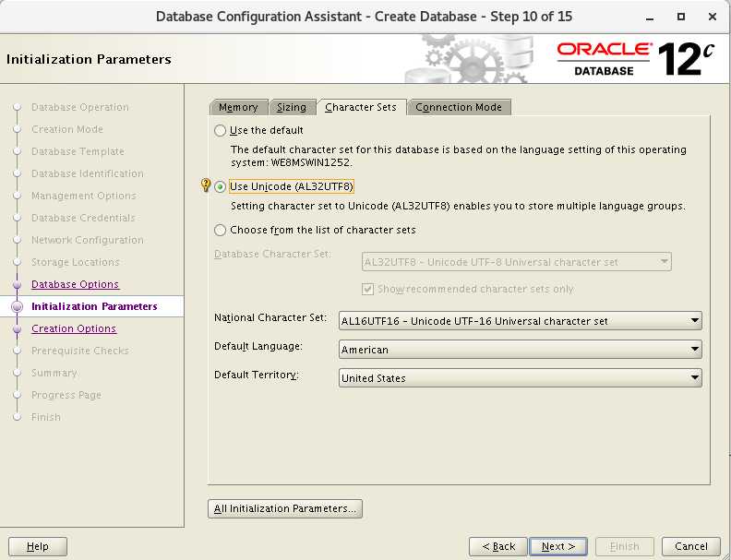Minimize the Database Configuration Assistant window
This screenshot has width=731, height=560.
650,17
